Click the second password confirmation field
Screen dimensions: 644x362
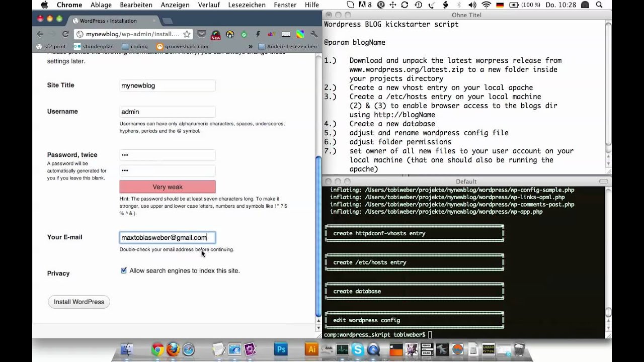point(168,170)
